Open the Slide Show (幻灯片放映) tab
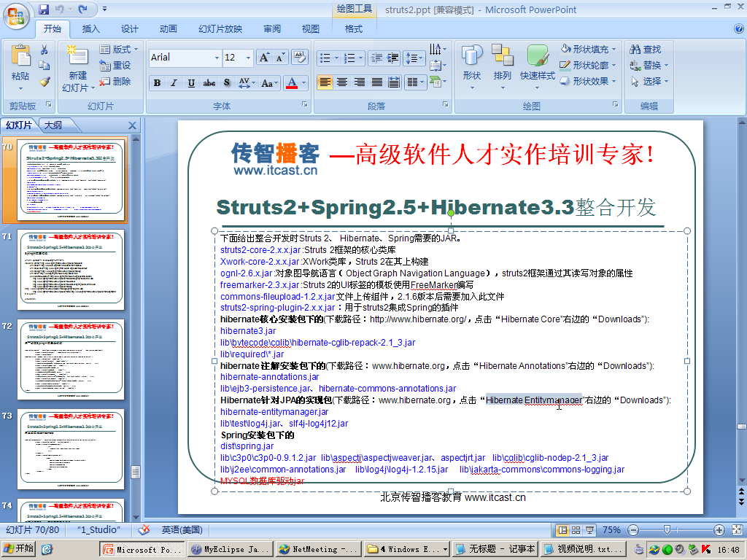 point(220,29)
